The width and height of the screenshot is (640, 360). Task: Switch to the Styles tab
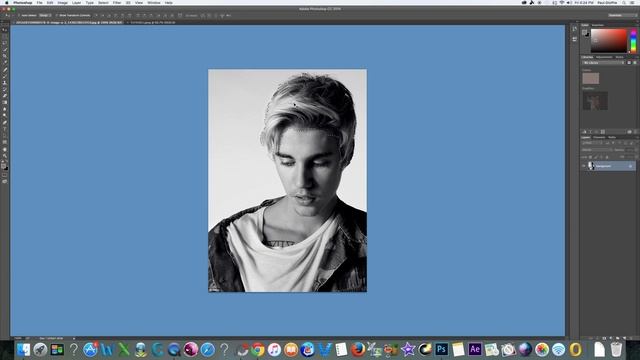[620, 57]
